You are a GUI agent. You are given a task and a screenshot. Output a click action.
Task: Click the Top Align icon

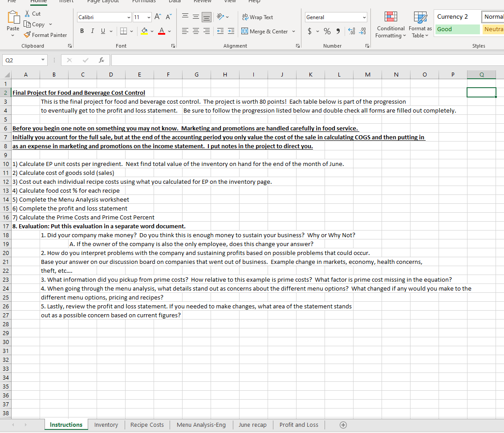pos(185,16)
